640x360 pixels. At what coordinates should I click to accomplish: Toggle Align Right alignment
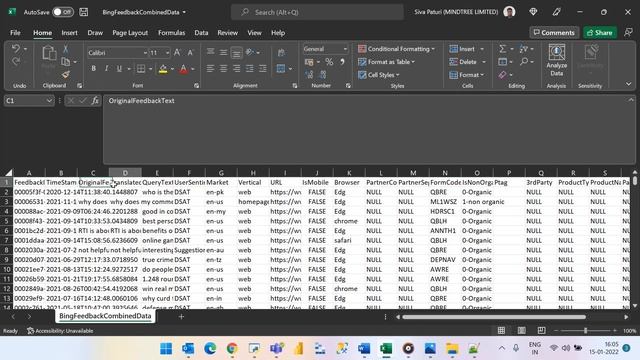click(x=236, y=69)
